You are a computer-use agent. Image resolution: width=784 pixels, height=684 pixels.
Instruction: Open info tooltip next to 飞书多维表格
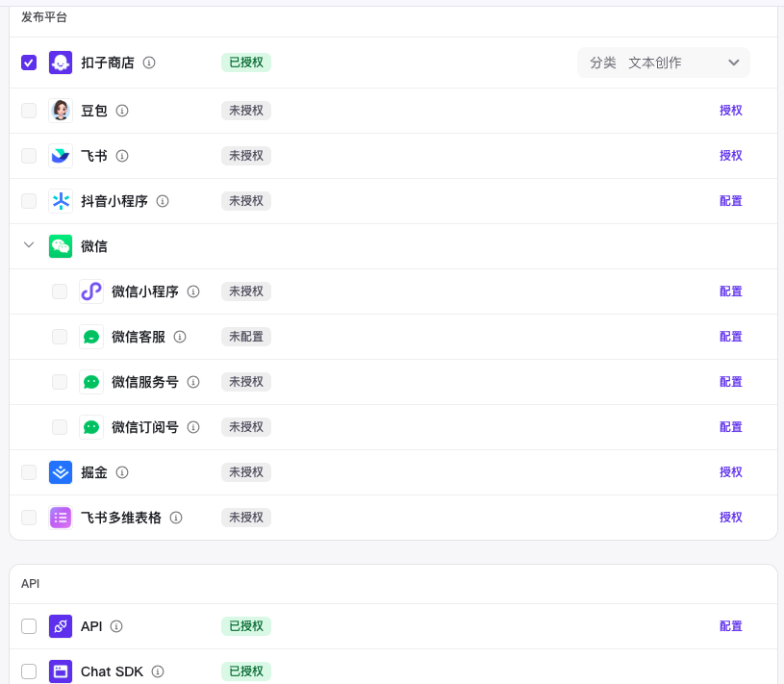tap(176, 518)
